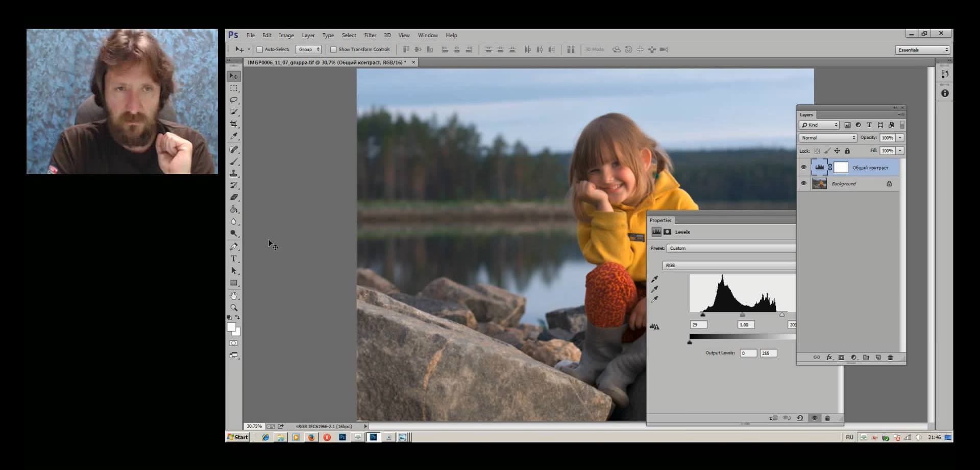Select the Crop tool
The height and width of the screenshot is (470, 980).
(x=234, y=124)
